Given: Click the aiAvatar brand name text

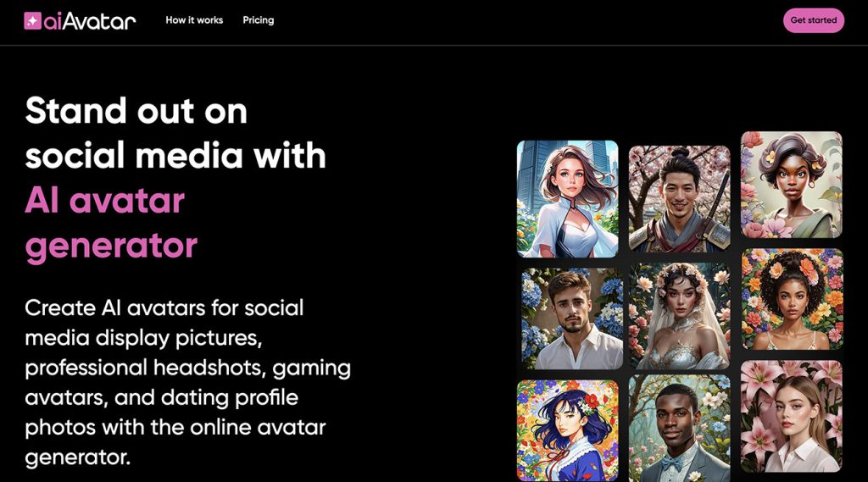Looking at the screenshot, I should coord(90,21).
